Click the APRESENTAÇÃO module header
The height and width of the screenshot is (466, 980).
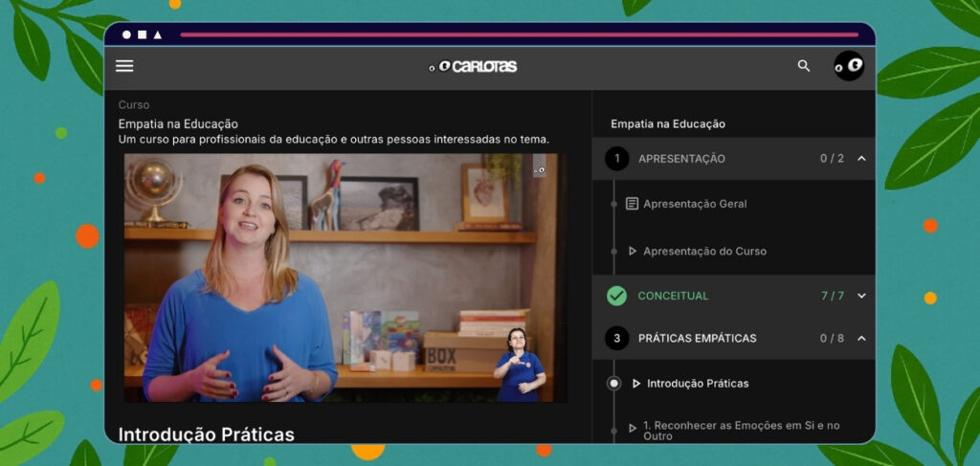(734, 159)
